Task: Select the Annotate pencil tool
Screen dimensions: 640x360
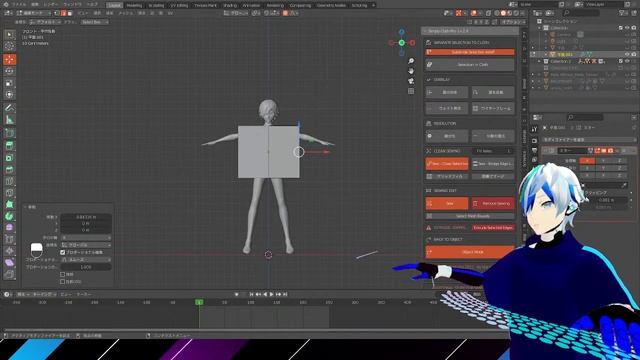Action: click(x=9, y=108)
